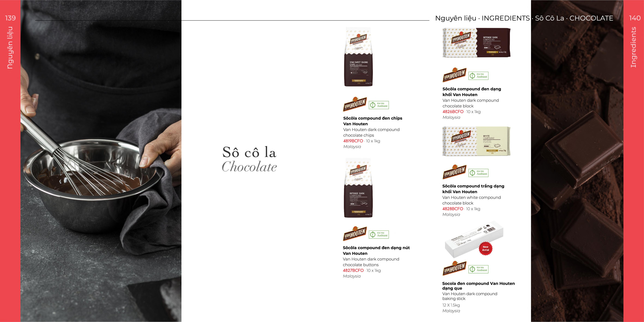This screenshot has width=644, height=322.
Task: Click the Van Houten logo under baking chips
Action: coord(355,104)
